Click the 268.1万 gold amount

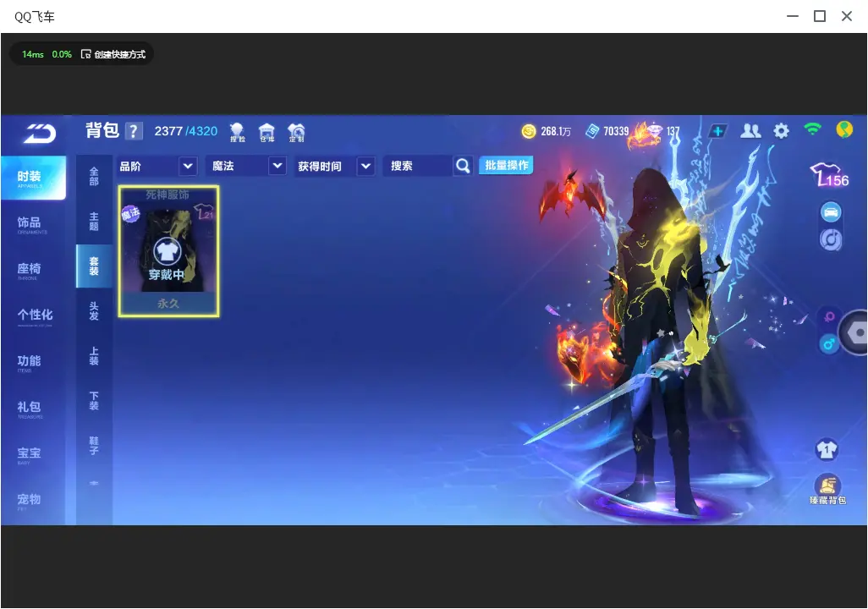(556, 131)
